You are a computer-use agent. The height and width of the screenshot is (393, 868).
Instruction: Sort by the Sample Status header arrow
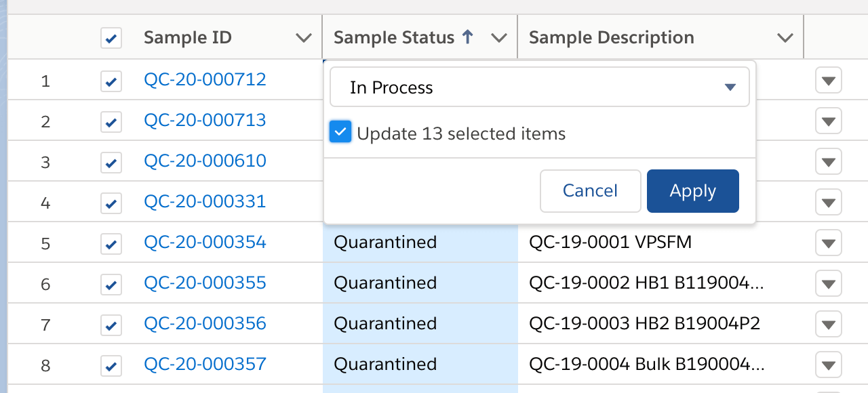click(467, 38)
